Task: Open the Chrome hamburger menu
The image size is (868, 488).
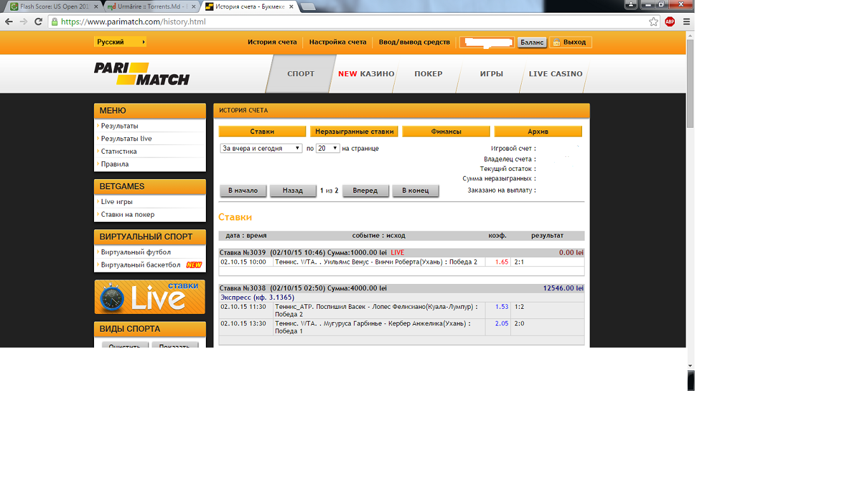Action: [686, 22]
